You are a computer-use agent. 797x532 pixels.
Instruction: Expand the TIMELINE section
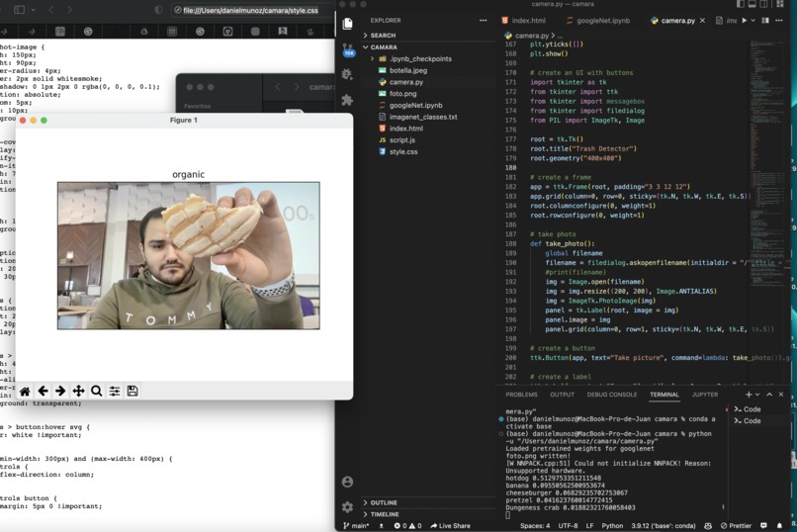point(428,514)
